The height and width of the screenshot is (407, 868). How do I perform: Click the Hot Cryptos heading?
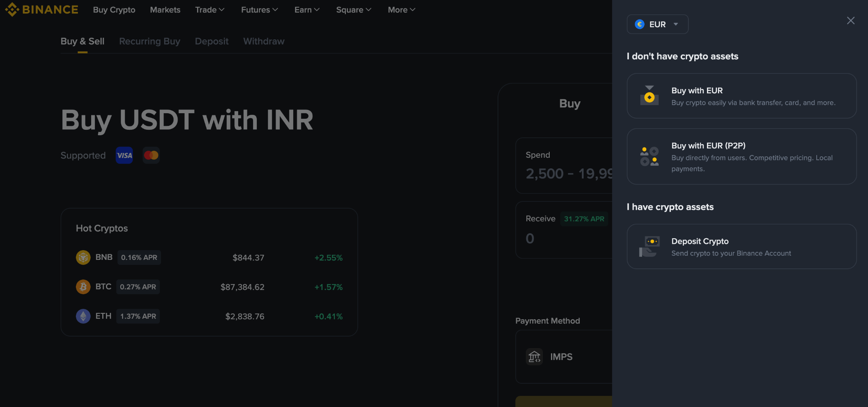coord(102,228)
